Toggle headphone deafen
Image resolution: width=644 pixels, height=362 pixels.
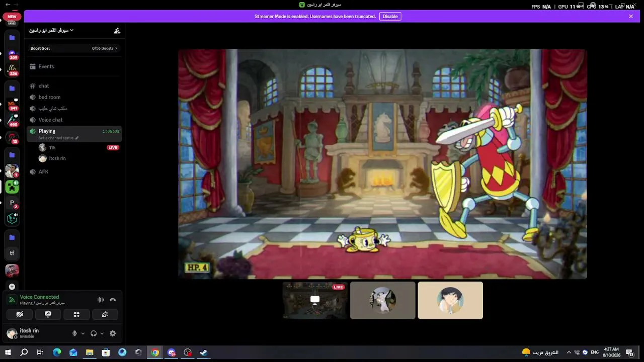94,333
